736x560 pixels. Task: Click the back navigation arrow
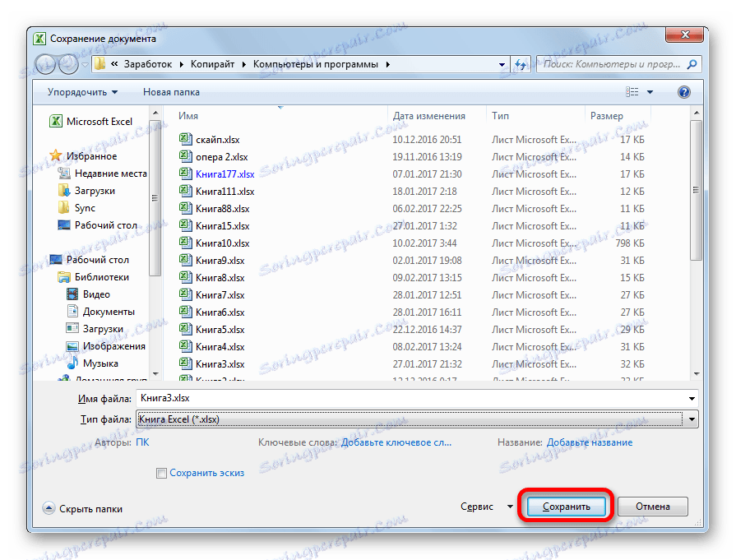click(45, 64)
